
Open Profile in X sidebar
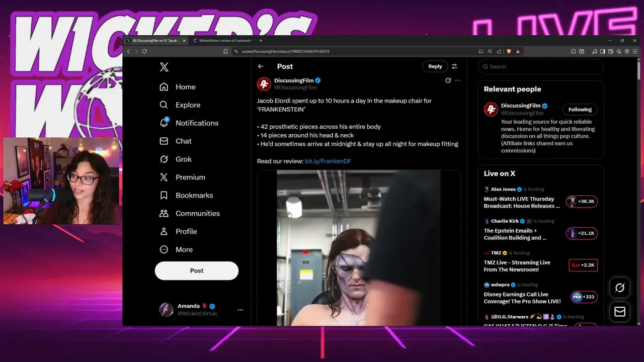click(178, 232)
